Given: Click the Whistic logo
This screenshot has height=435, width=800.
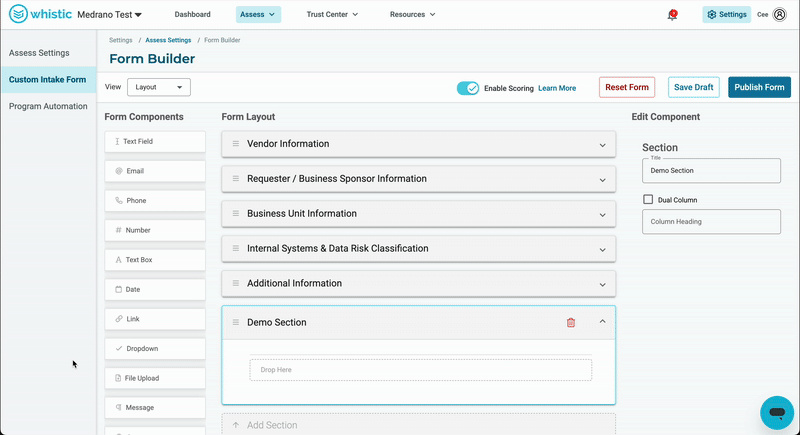Looking at the screenshot, I should point(40,14).
